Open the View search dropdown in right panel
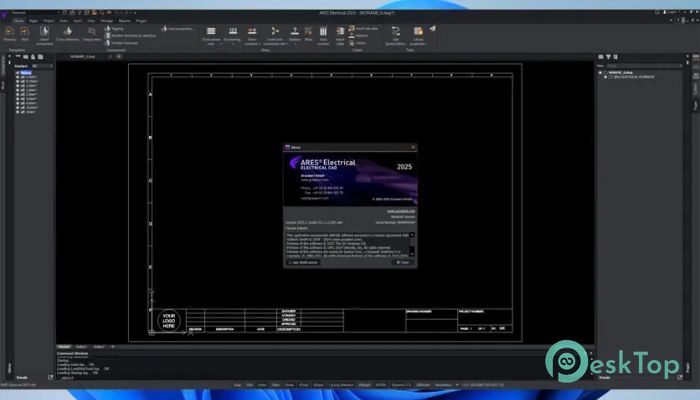This screenshot has height=400, width=700. click(644, 66)
